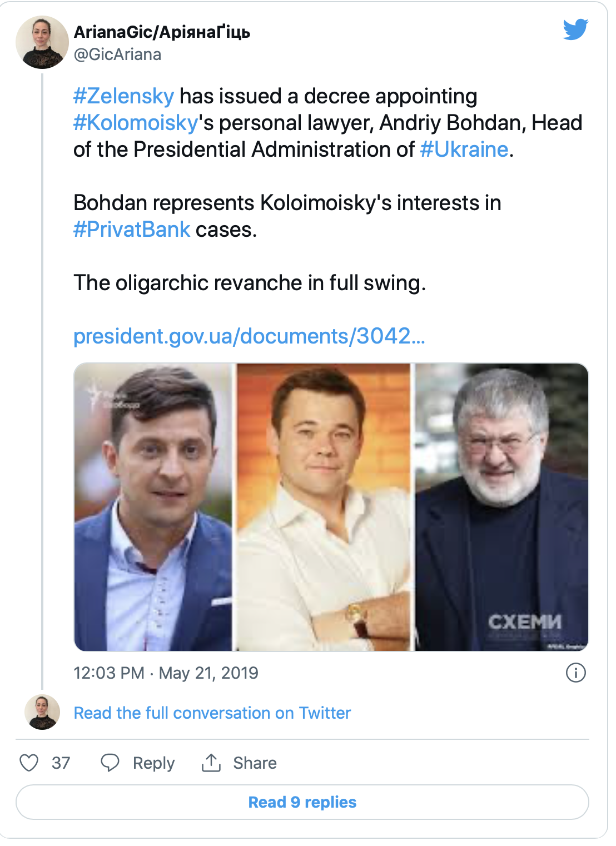Open the #Zelensky hashtag
Screen dimensions: 616x846
click(x=123, y=96)
